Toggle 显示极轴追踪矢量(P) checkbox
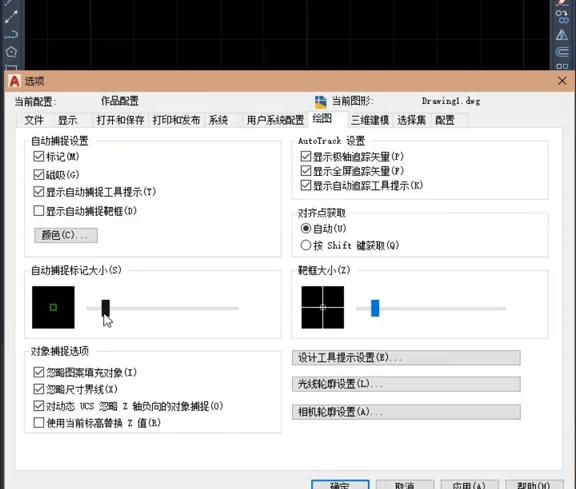Viewport: 576px width, 489px height. point(306,157)
